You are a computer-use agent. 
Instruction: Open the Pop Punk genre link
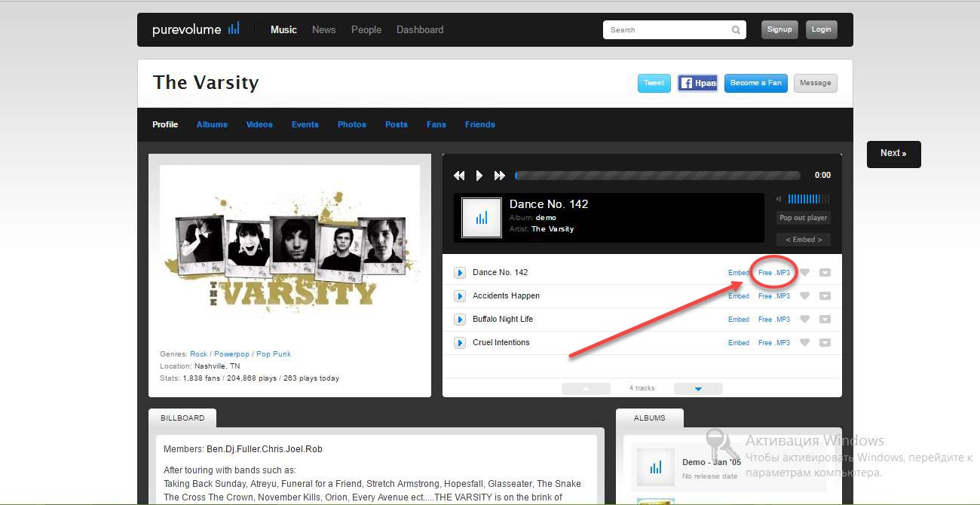273,354
